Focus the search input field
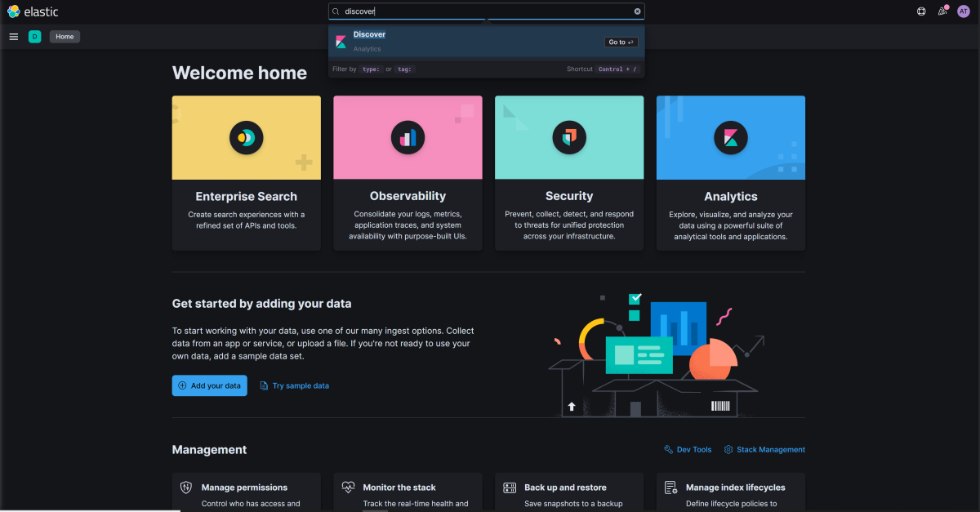The height and width of the screenshot is (512, 980). pos(487,11)
